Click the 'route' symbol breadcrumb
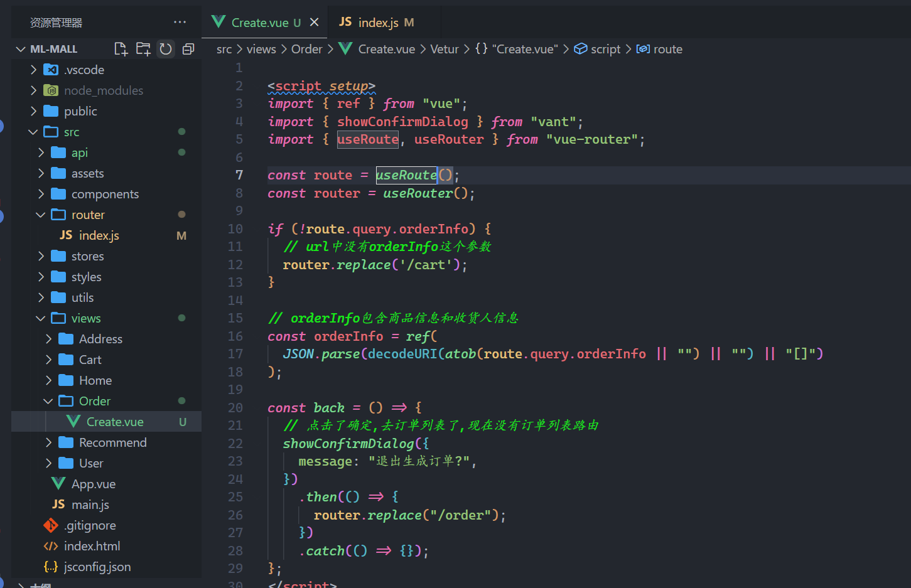This screenshot has height=588, width=911. tap(667, 49)
